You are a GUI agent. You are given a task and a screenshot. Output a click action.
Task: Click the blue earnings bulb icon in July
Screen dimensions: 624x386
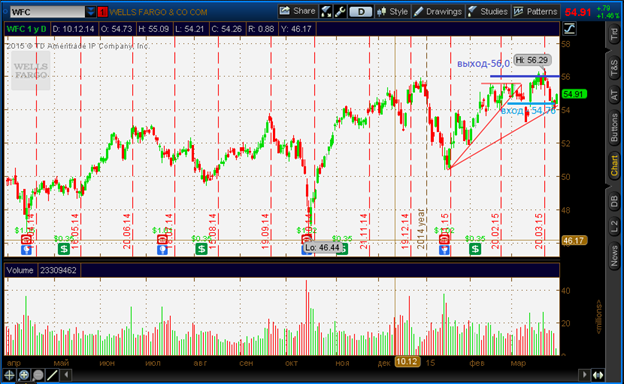(162, 250)
